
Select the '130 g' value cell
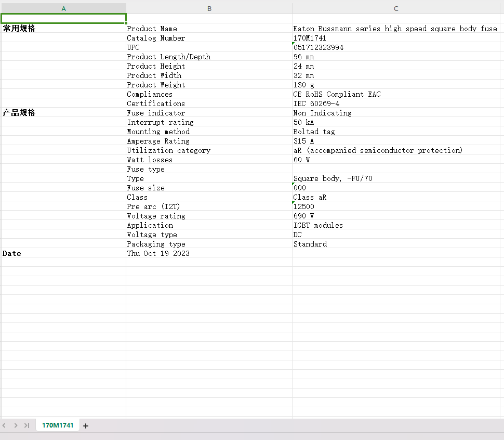pos(396,85)
